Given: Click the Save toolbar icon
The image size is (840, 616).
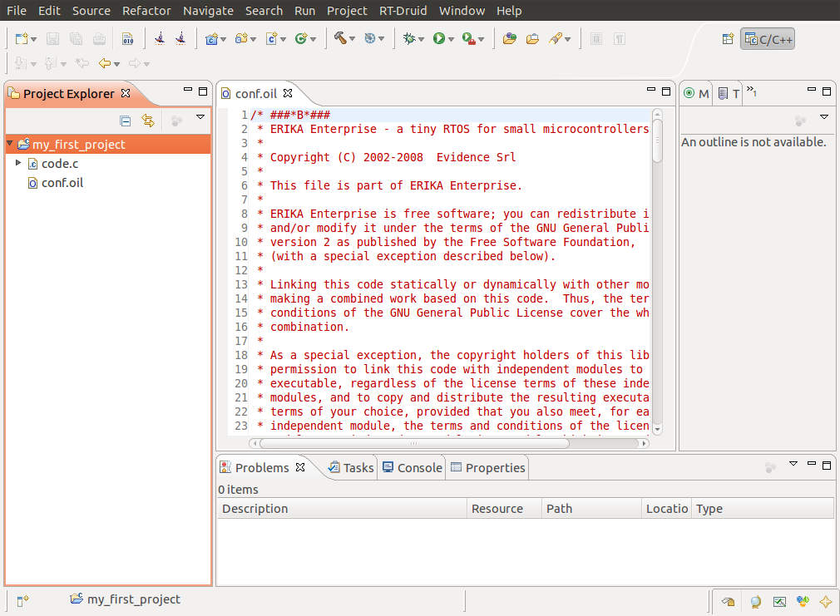Looking at the screenshot, I should point(52,38).
